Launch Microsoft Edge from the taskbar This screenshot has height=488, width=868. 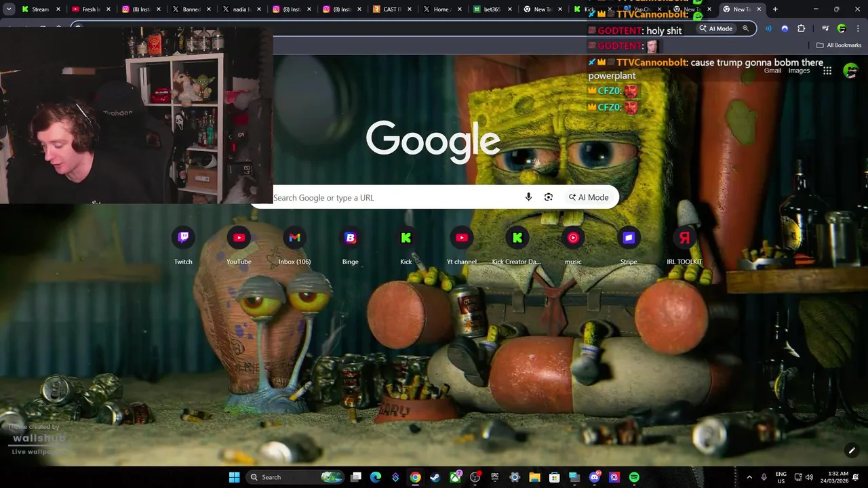376,477
